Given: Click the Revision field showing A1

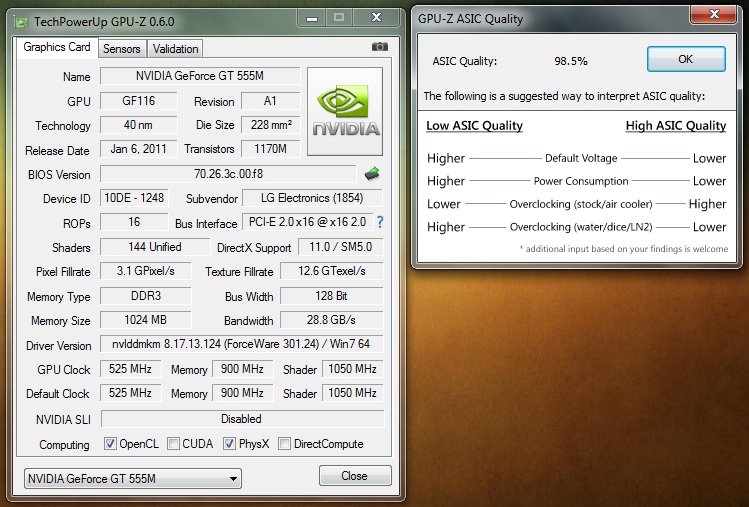Looking at the screenshot, I should click(x=270, y=101).
